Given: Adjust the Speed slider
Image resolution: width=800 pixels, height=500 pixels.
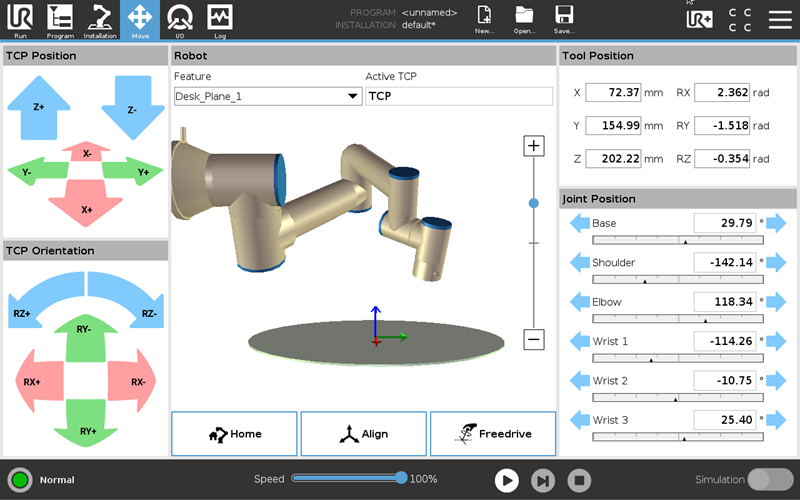Looking at the screenshot, I should pyautogui.click(x=401, y=479).
